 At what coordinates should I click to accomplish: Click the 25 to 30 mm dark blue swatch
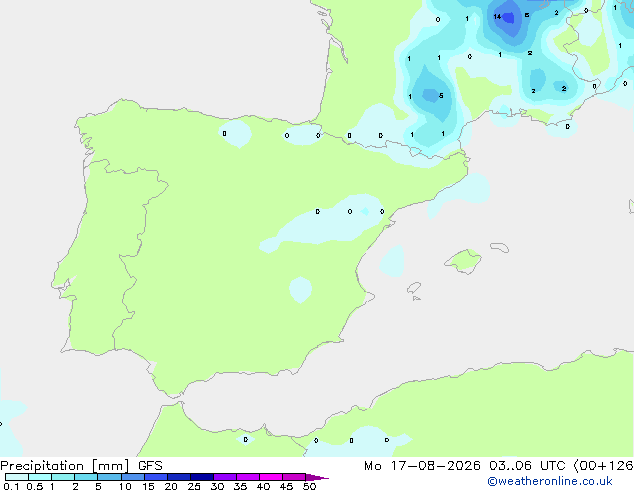click(x=202, y=477)
